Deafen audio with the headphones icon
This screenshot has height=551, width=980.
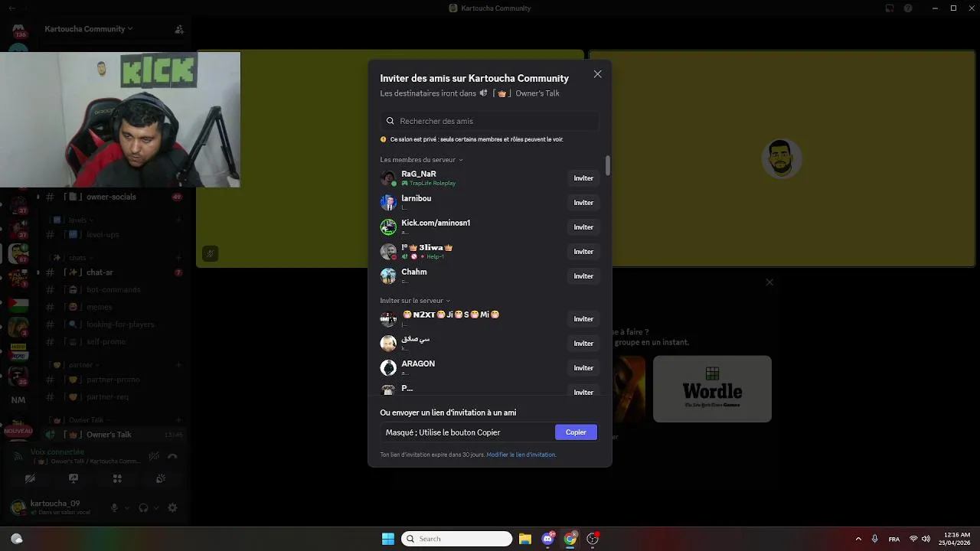click(143, 507)
